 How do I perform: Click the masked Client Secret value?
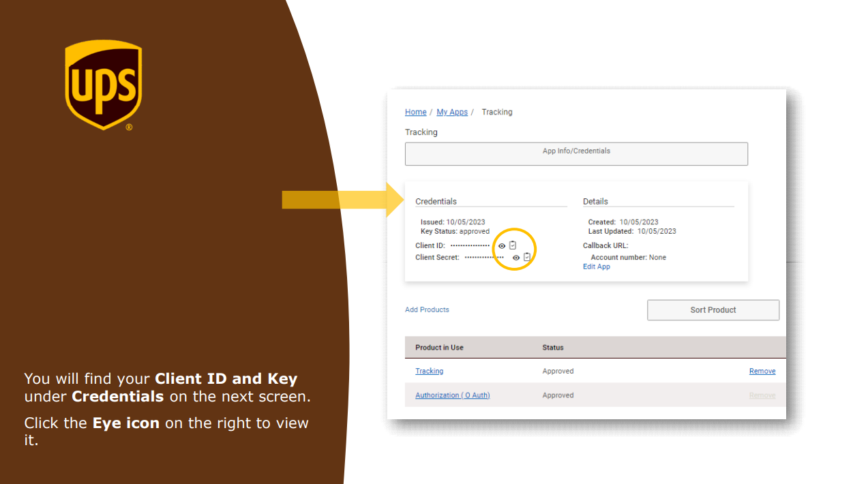pos(483,258)
